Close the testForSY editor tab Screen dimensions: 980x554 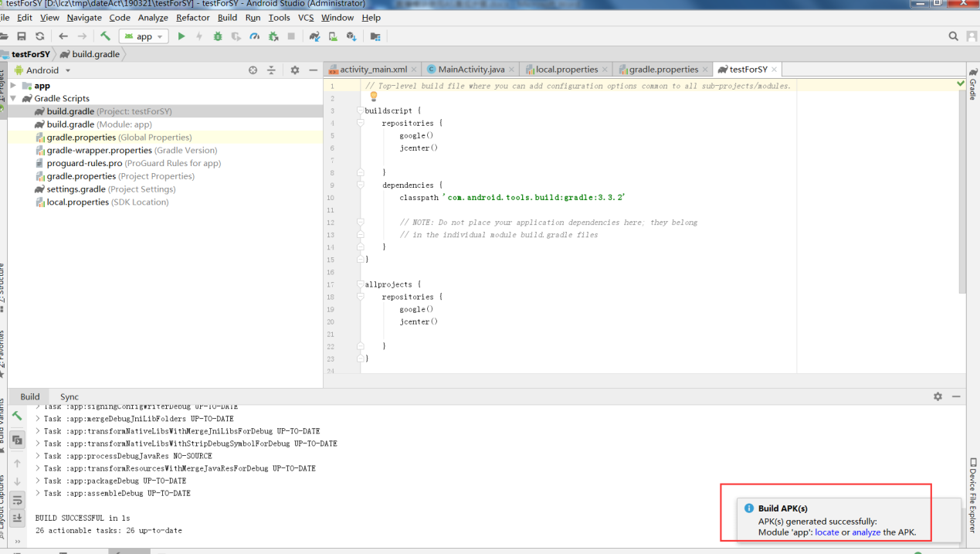click(775, 70)
